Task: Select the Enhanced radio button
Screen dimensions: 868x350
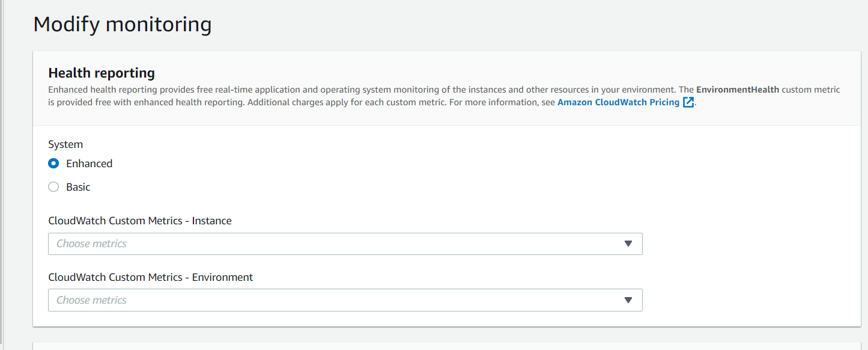Action: coord(53,164)
